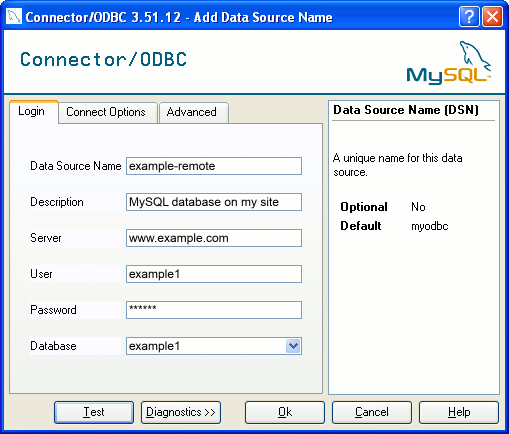The width and height of the screenshot is (509, 434).
Task: Open the Advanced tab
Action: 194,112
